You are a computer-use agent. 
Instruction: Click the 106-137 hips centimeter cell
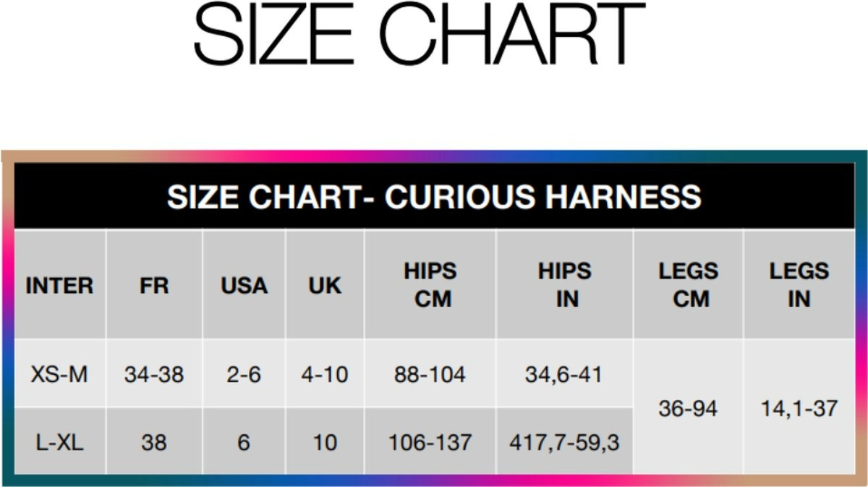point(430,442)
